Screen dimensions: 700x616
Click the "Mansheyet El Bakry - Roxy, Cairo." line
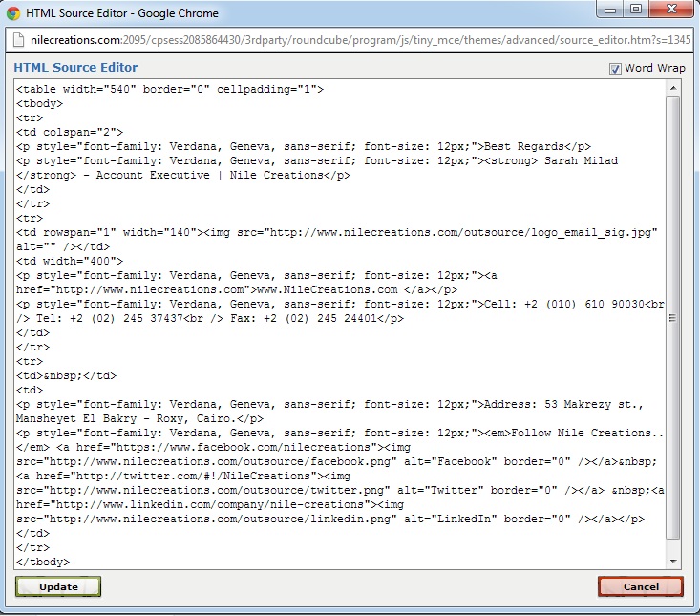[x=139, y=418]
